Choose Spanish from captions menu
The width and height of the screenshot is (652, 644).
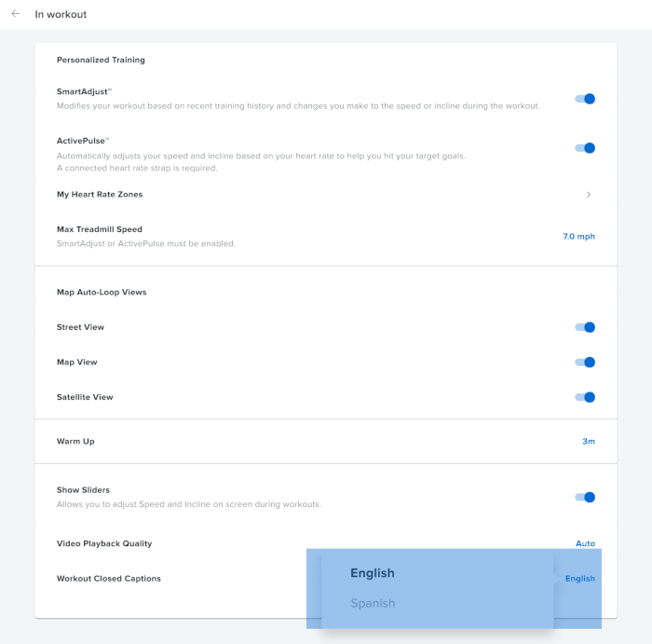coord(373,603)
